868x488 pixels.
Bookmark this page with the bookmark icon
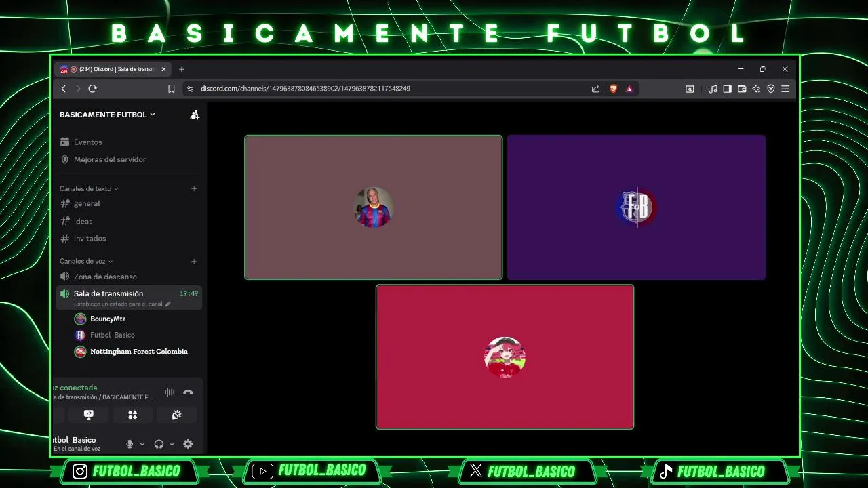171,89
